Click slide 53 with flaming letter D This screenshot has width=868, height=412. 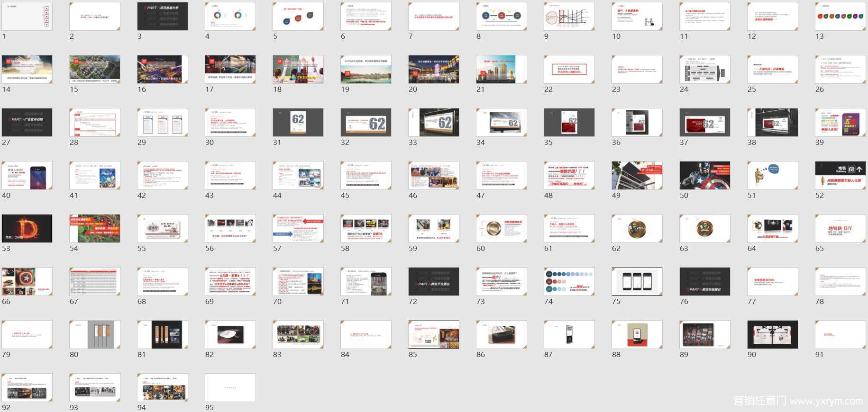(x=27, y=229)
